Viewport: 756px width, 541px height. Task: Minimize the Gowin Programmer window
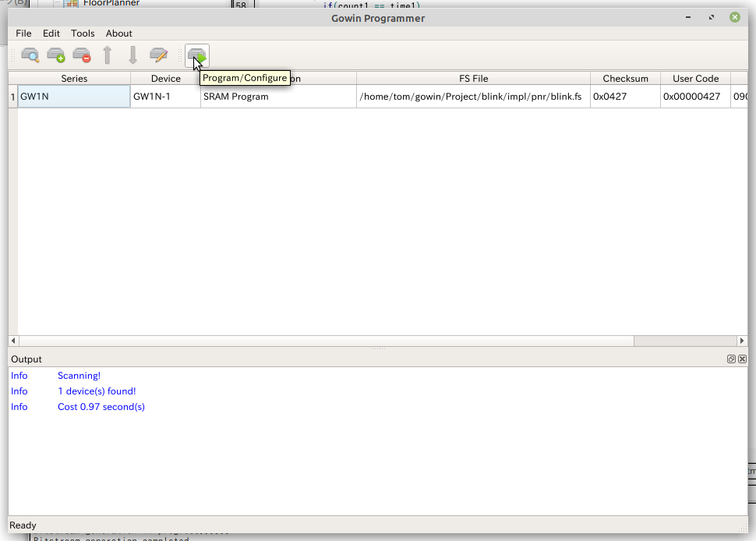pyautogui.click(x=688, y=17)
